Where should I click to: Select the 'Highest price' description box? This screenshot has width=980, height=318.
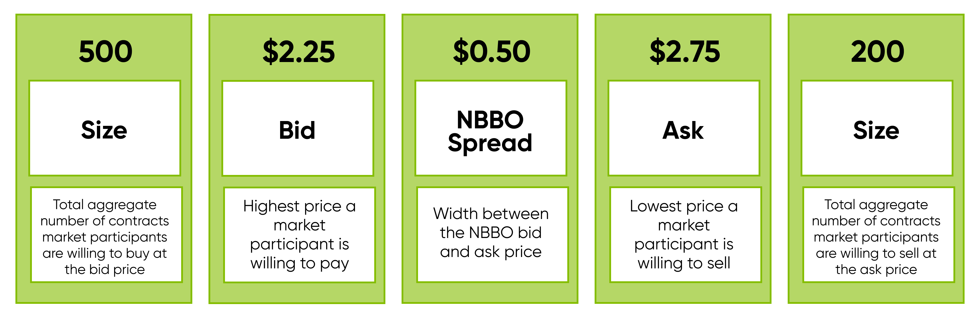click(x=299, y=235)
